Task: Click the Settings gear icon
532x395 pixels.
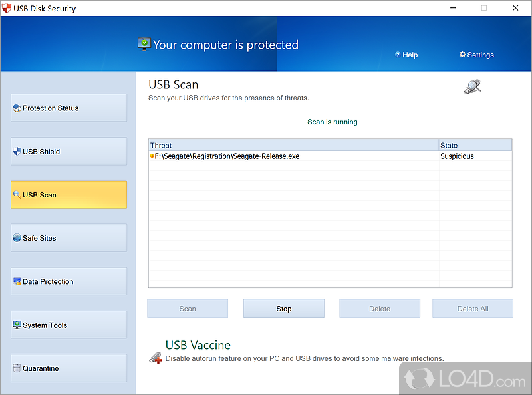Action: pyautogui.click(x=462, y=55)
